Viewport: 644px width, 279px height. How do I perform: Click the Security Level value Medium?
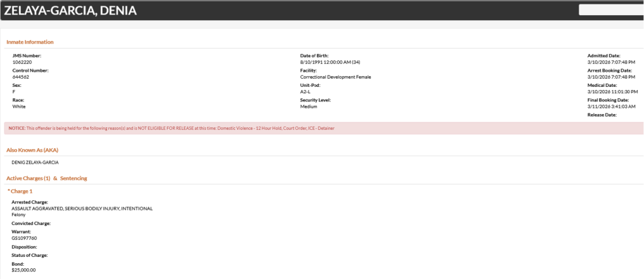(x=308, y=106)
